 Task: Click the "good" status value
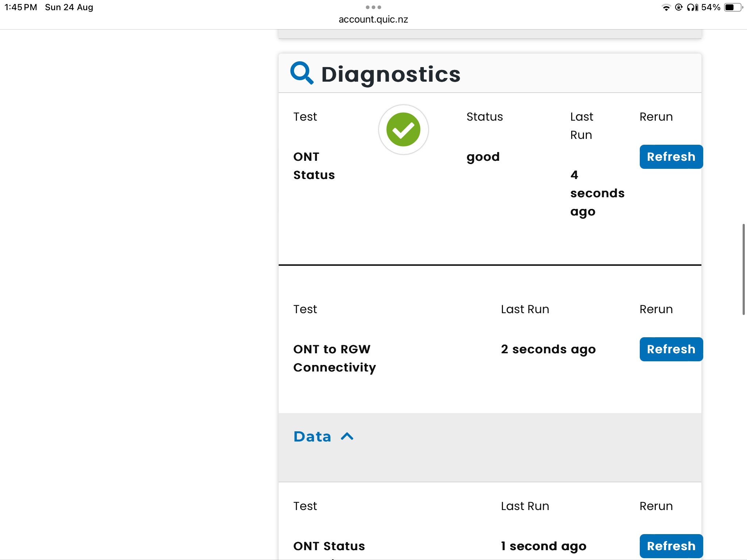point(483,157)
